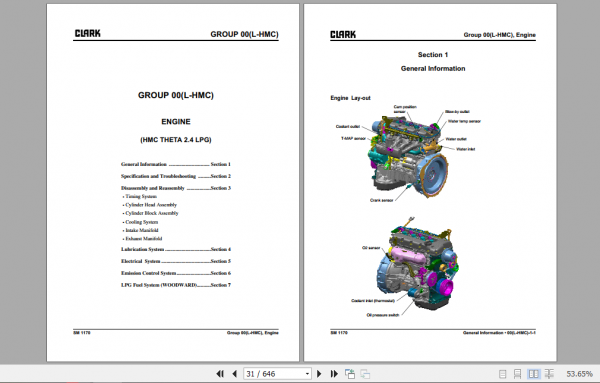Click the 'Timing System' bullet item

click(140, 196)
